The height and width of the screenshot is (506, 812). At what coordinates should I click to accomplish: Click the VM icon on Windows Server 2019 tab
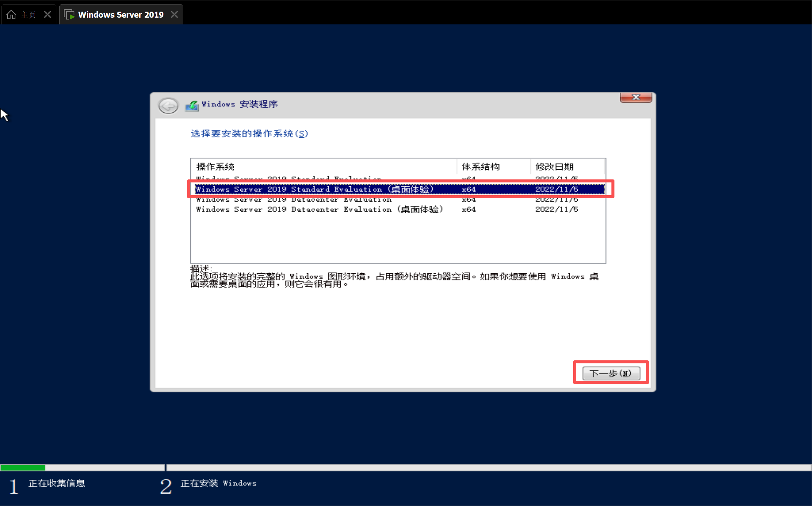[69, 15]
